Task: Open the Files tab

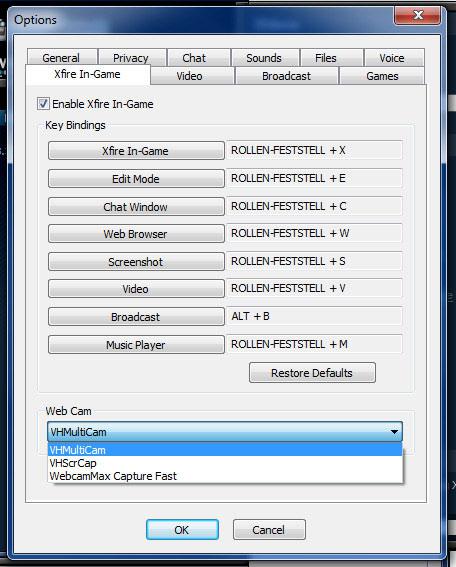Action: 332,57
